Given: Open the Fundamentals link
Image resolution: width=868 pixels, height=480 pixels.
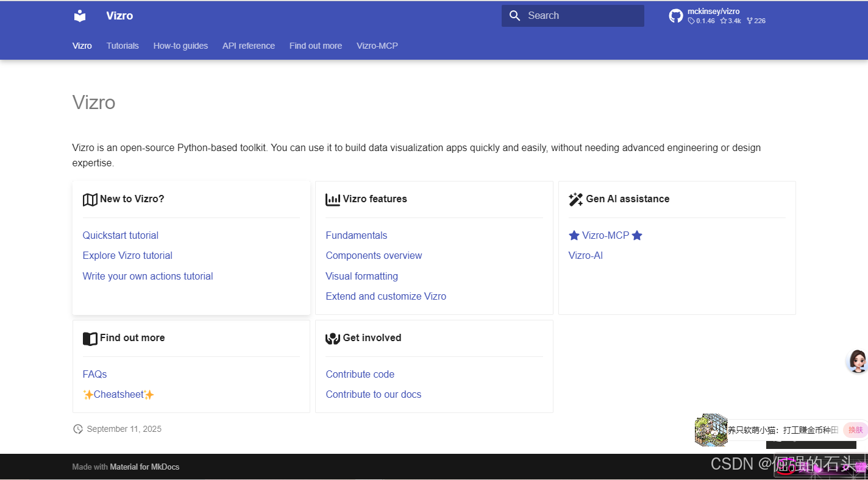Looking at the screenshot, I should 357,235.
